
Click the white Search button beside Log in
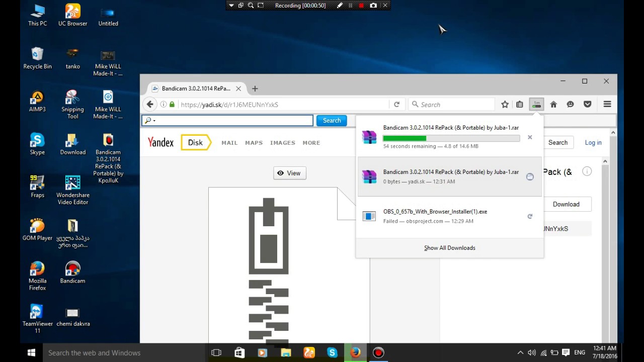click(x=557, y=142)
